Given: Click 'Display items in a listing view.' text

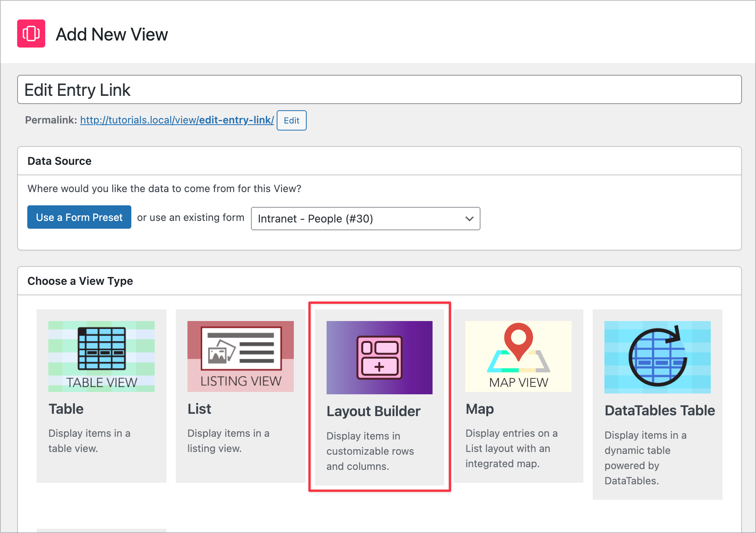Looking at the screenshot, I should pos(228,441).
